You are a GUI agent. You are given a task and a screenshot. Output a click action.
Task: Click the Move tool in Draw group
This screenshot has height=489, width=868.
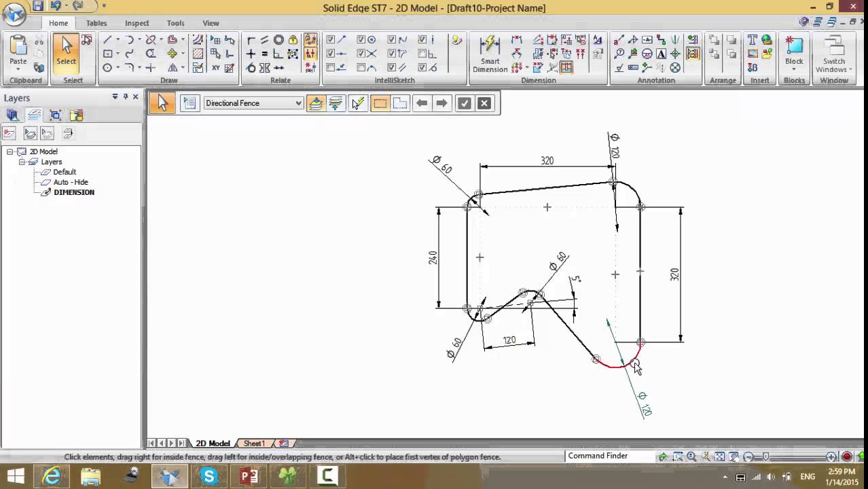(x=172, y=53)
